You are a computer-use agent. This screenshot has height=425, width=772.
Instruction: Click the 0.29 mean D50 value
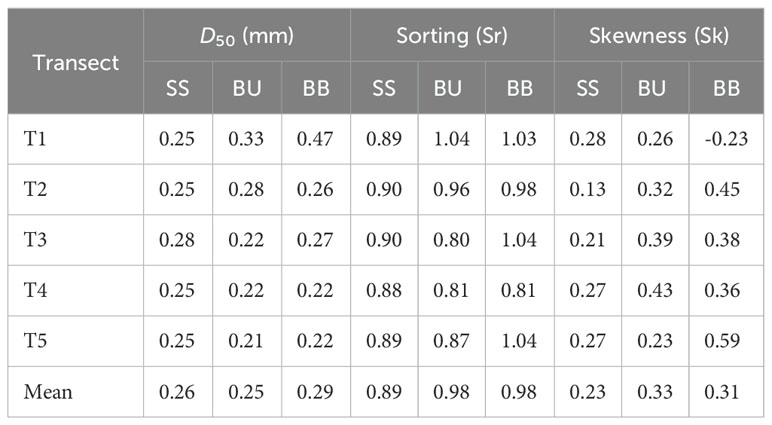click(x=315, y=392)
